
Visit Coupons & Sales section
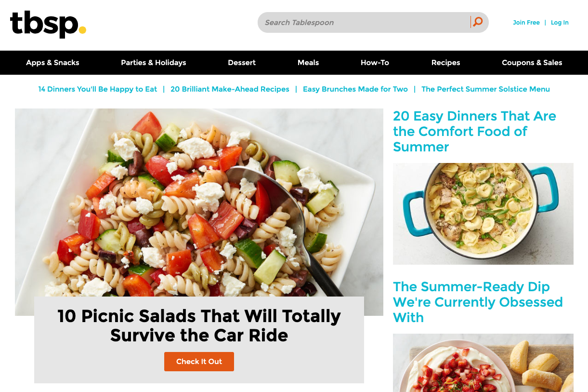coord(532,63)
